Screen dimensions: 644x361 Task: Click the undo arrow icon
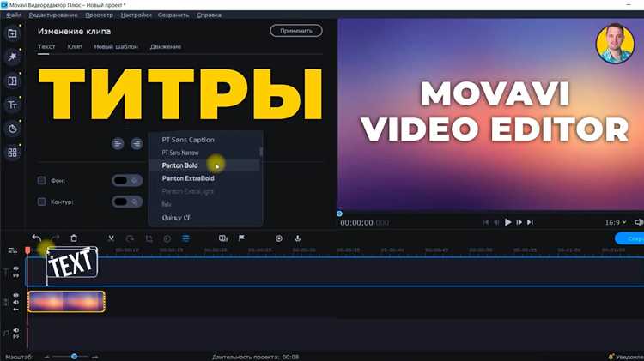coord(36,238)
